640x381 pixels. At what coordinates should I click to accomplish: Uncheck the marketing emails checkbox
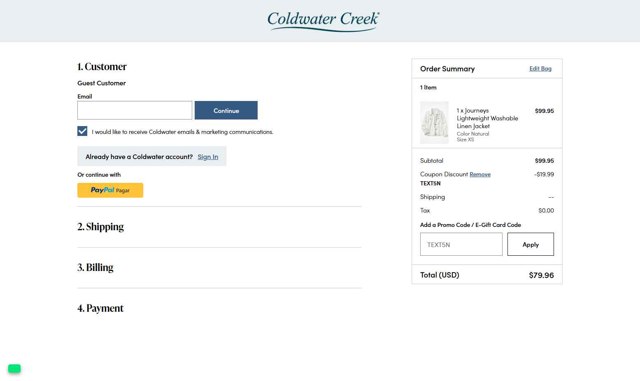[82, 131]
